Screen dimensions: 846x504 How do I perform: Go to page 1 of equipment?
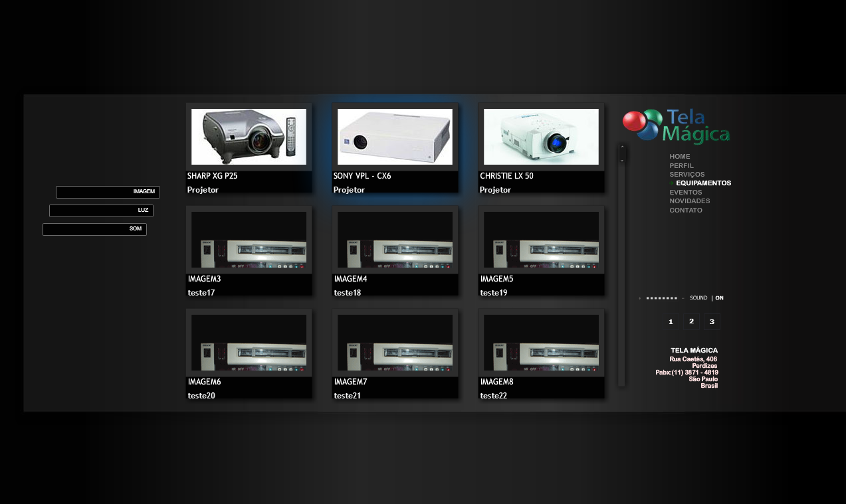click(x=671, y=322)
